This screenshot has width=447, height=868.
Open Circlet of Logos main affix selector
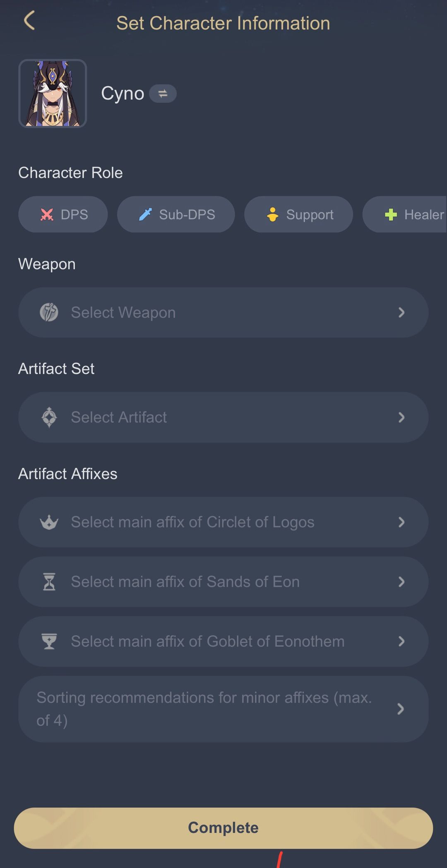coord(223,522)
